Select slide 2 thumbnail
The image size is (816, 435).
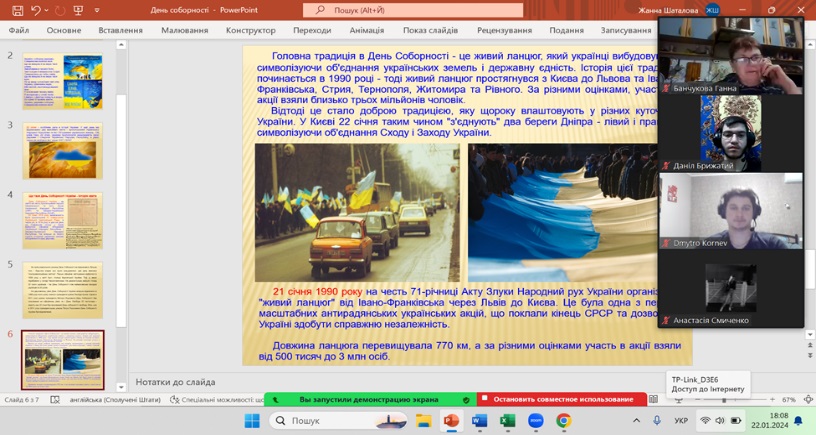(62, 81)
